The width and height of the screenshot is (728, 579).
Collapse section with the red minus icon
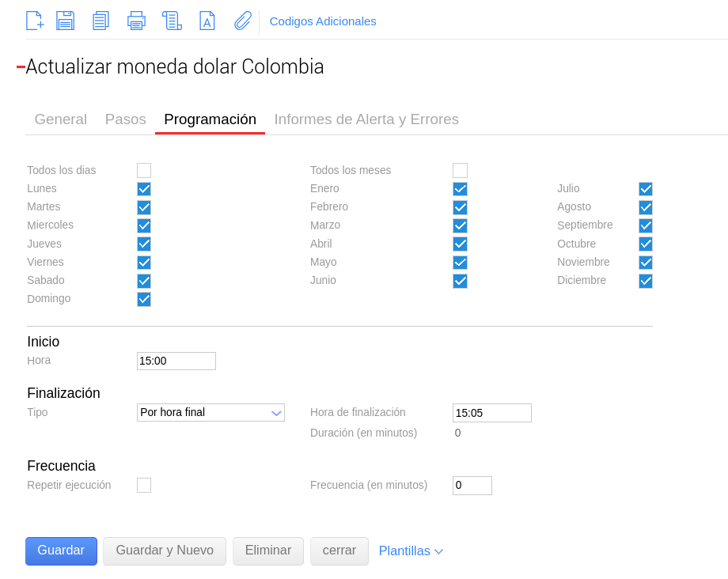[x=21, y=67]
